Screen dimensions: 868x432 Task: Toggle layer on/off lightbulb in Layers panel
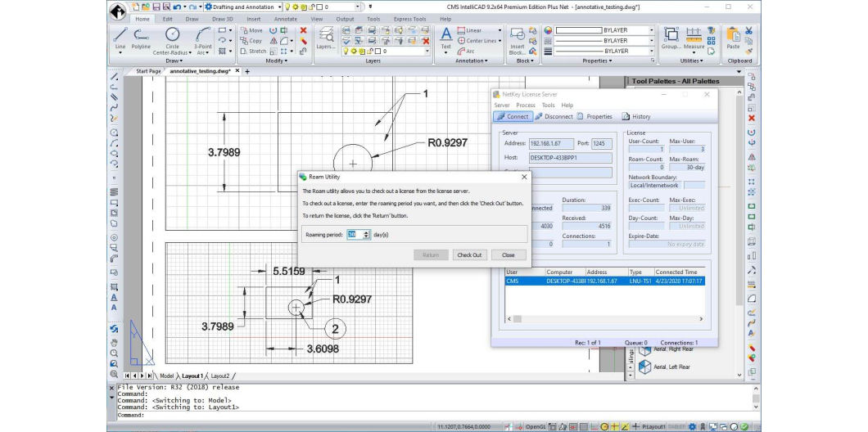point(346,51)
